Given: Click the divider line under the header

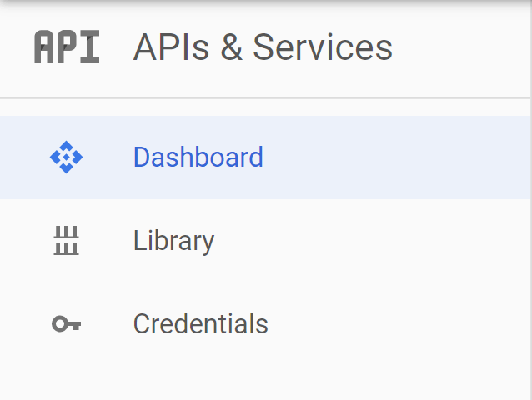Looking at the screenshot, I should click(x=266, y=98).
